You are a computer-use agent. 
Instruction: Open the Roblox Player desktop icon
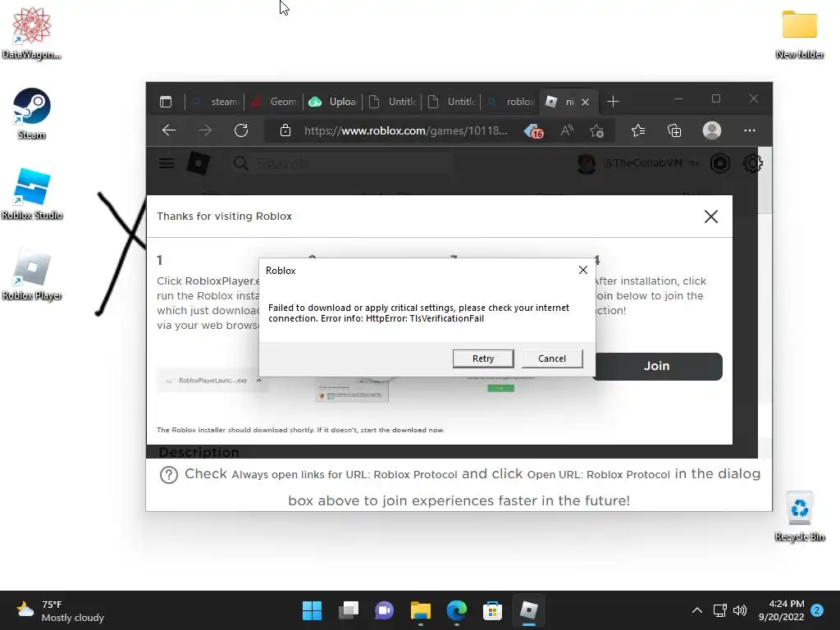click(x=32, y=274)
